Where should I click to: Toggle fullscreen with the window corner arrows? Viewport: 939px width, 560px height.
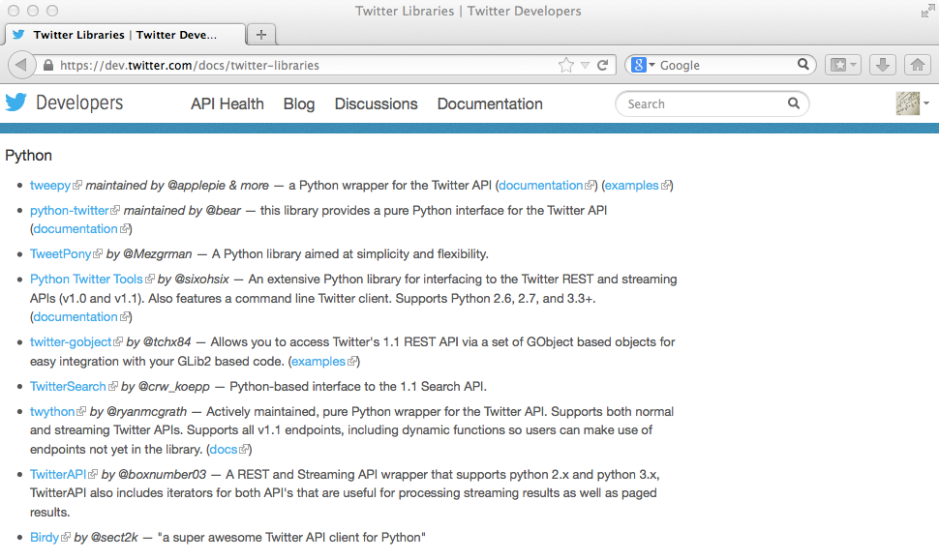point(927,11)
